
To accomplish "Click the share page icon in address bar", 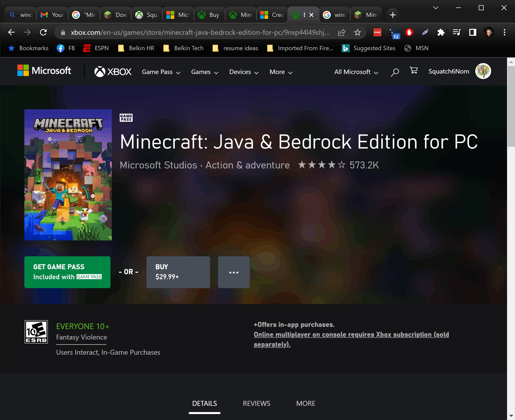I will (x=342, y=32).
